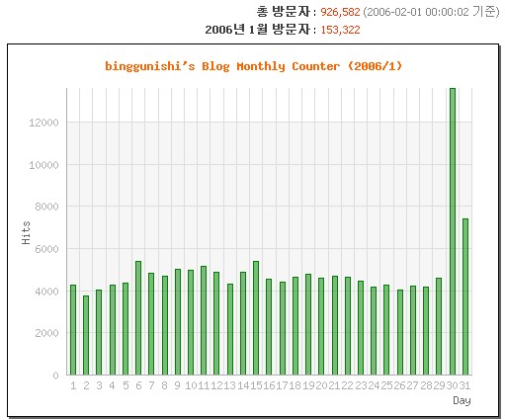505x420 pixels.
Task: Click the bar for day 19
Action: [308, 324]
